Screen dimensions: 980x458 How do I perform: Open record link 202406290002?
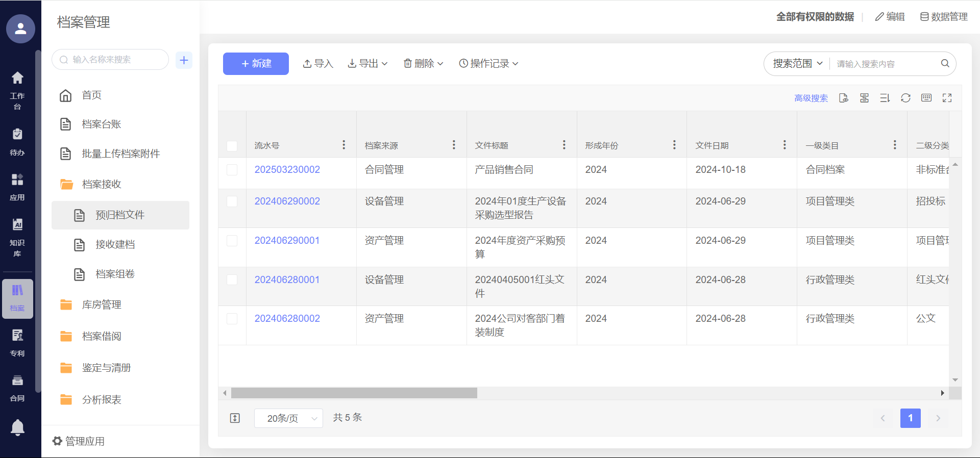(x=287, y=201)
